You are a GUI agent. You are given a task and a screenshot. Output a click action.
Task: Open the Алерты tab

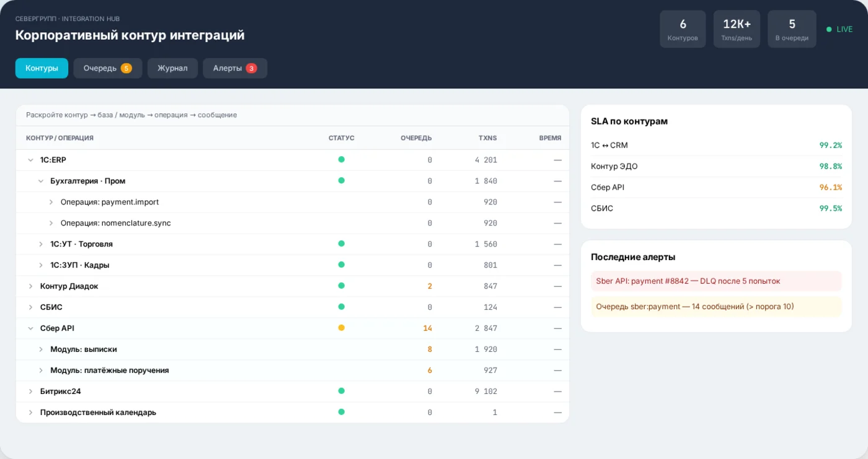[235, 68]
